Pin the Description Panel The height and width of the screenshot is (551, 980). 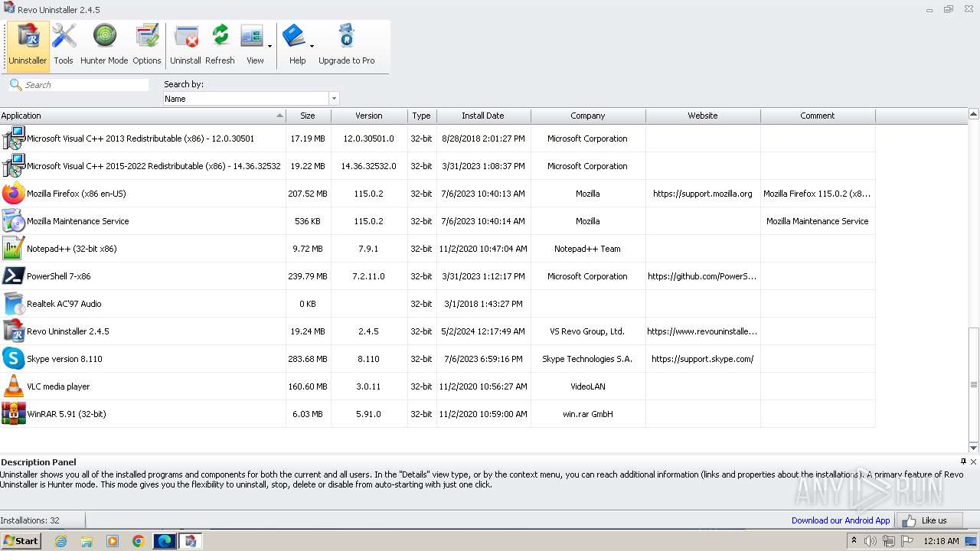[x=963, y=461]
